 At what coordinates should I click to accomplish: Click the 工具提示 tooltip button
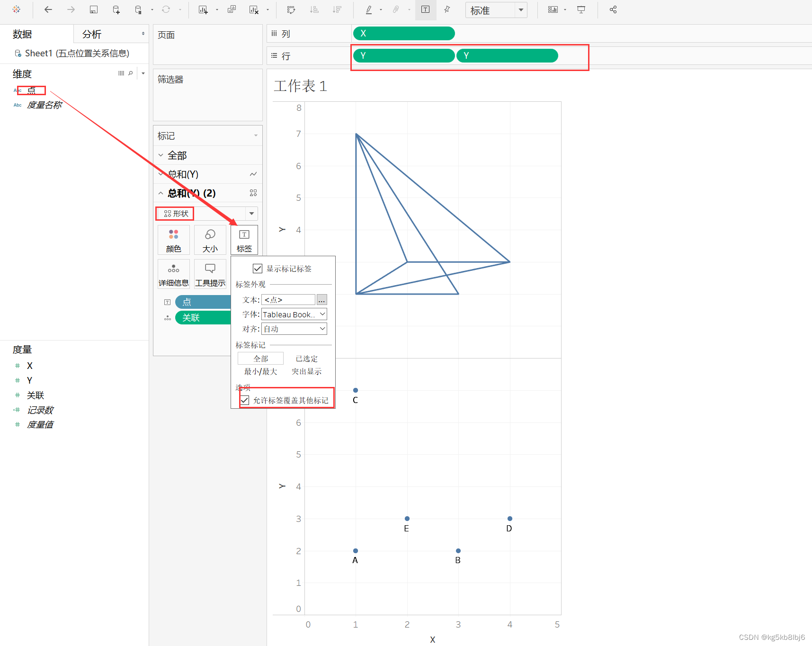[x=210, y=274]
